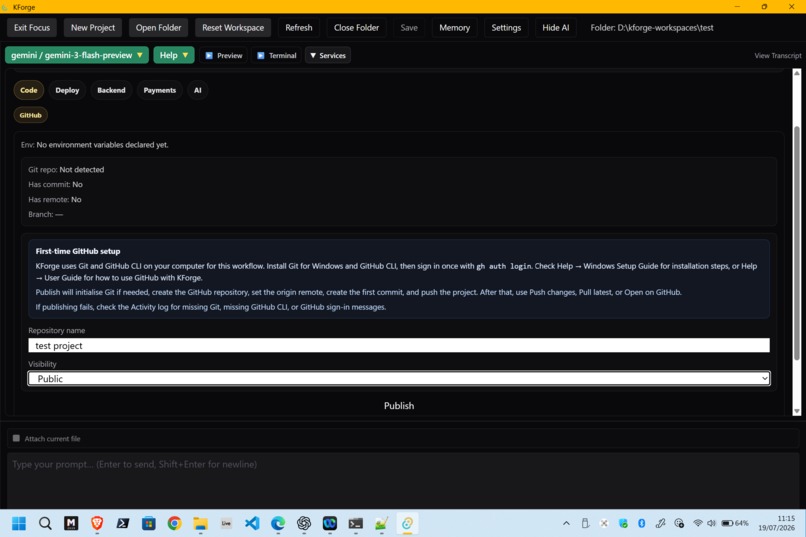The height and width of the screenshot is (537, 806).
Task: Click the Terminal play icon button
Action: point(277,55)
